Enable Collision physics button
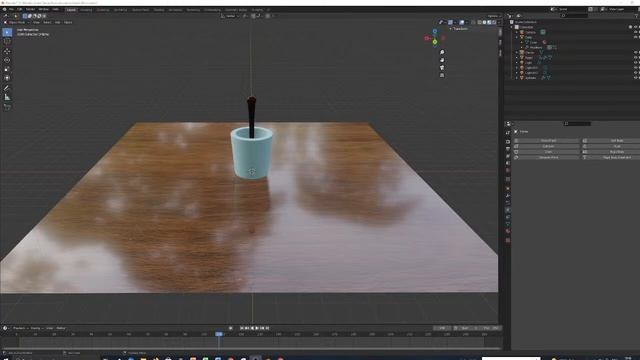 tap(548, 146)
